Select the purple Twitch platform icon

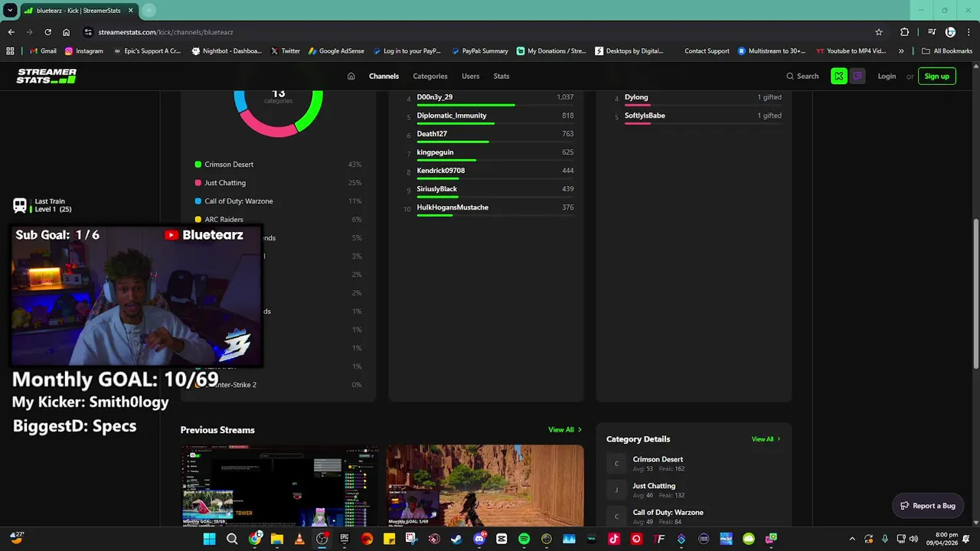tap(857, 77)
